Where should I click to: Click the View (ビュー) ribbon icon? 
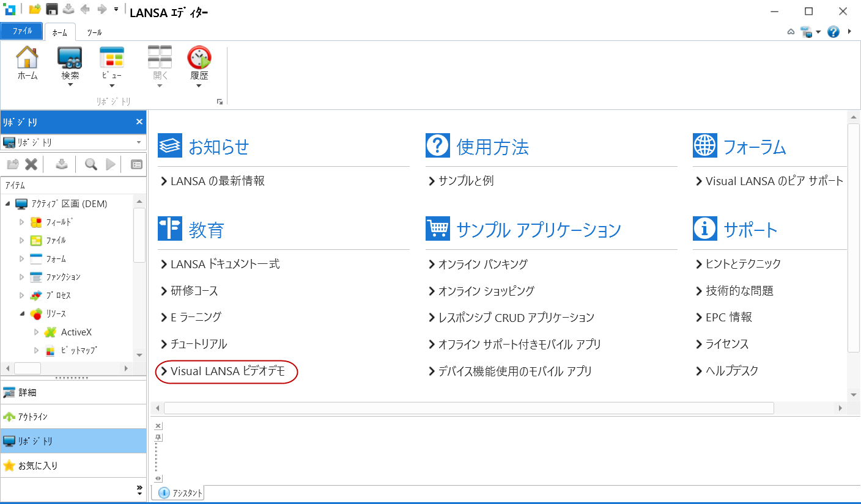[112, 57]
